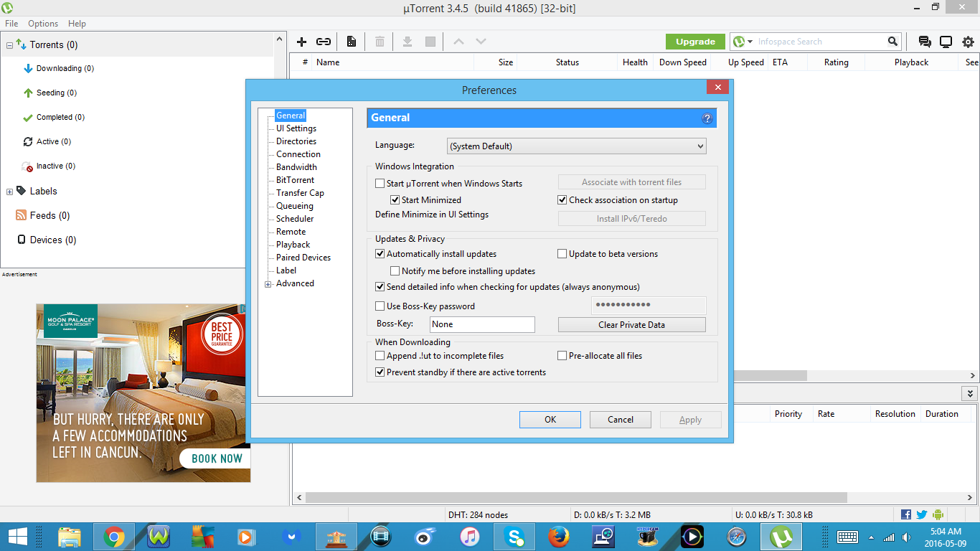The image size is (980, 551).
Task: Uncheck Check association on startup
Action: pyautogui.click(x=562, y=200)
